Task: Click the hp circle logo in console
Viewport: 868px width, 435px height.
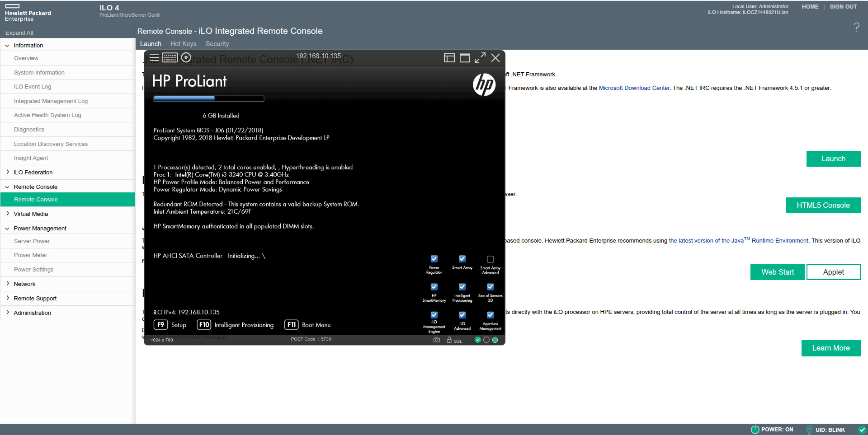Action: 484,84
